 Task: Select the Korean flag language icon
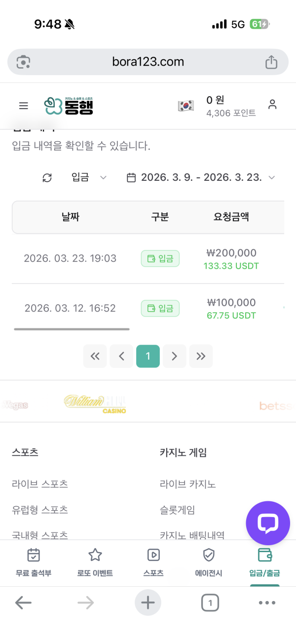[x=186, y=105]
